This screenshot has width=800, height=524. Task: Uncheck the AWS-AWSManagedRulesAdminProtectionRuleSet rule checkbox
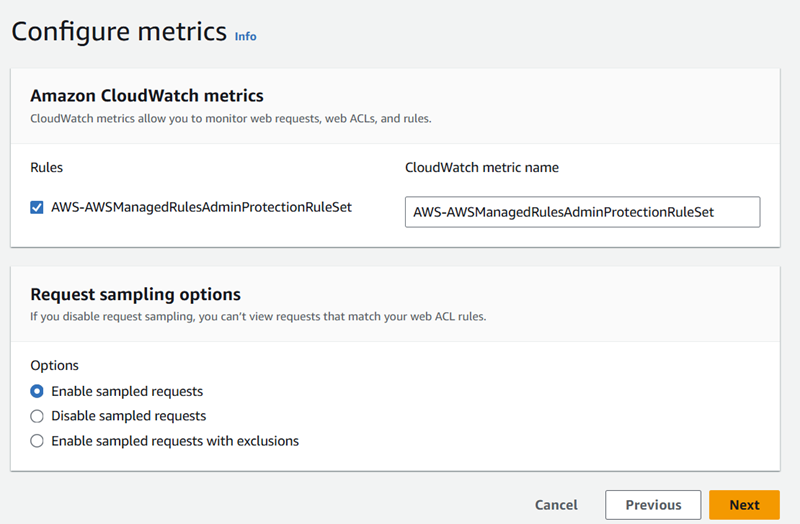(x=37, y=207)
